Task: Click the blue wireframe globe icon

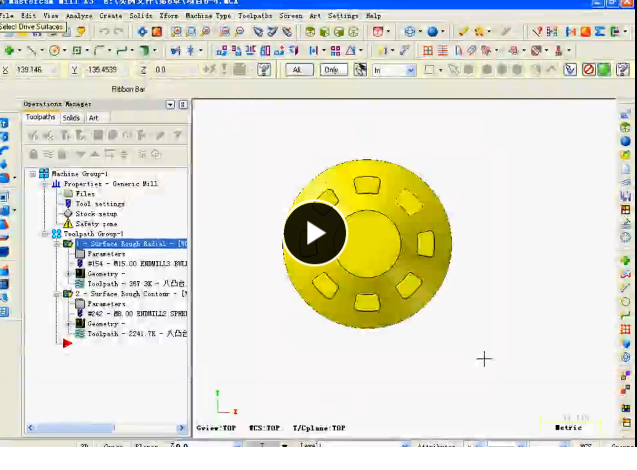Action: [410, 31]
